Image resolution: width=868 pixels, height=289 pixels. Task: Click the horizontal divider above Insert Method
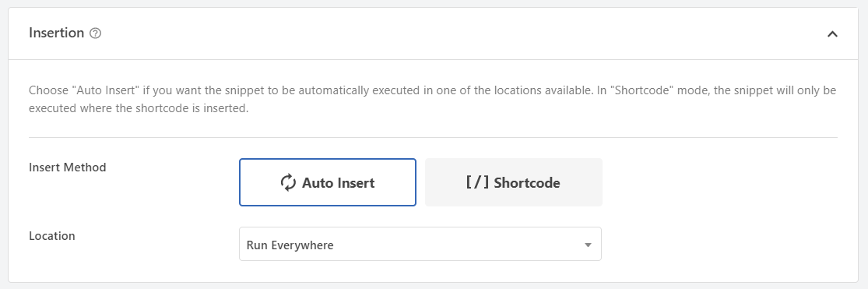(433, 137)
